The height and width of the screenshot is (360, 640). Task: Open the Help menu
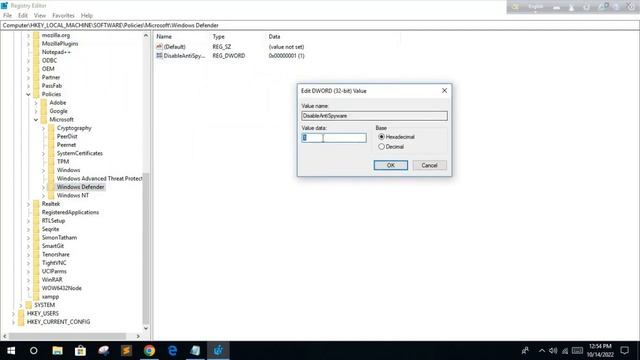pyautogui.click(x=87, y=16)
